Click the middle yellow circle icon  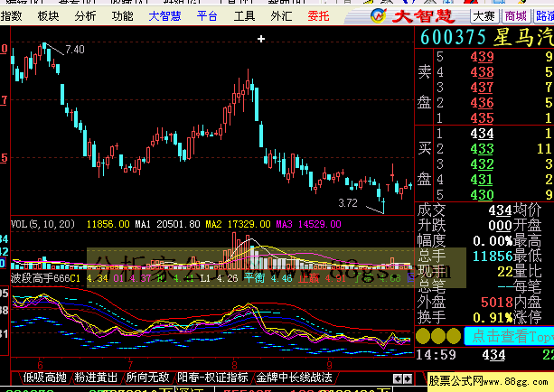(x=438, y=336)
